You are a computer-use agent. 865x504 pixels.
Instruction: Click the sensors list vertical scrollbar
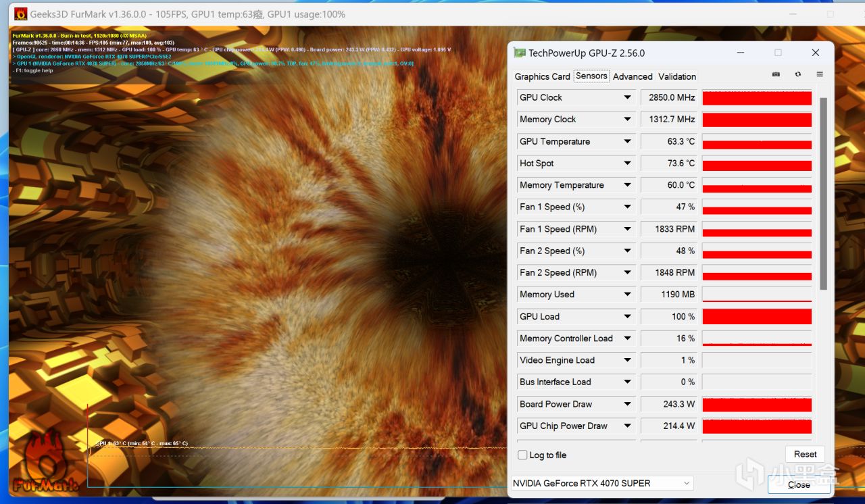click(823, 195)
